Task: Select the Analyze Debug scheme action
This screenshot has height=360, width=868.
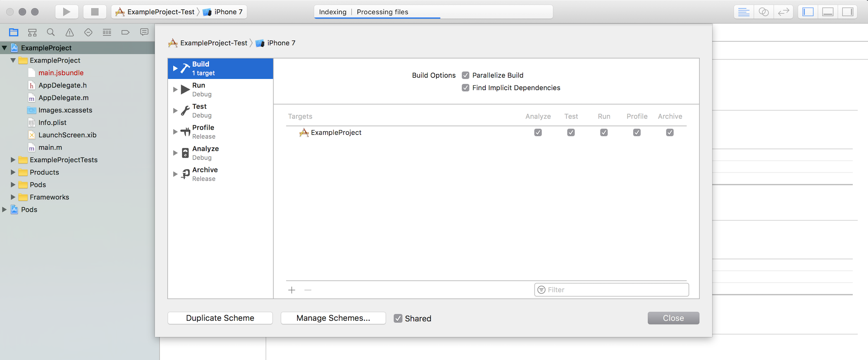Action: coord(220,153)
